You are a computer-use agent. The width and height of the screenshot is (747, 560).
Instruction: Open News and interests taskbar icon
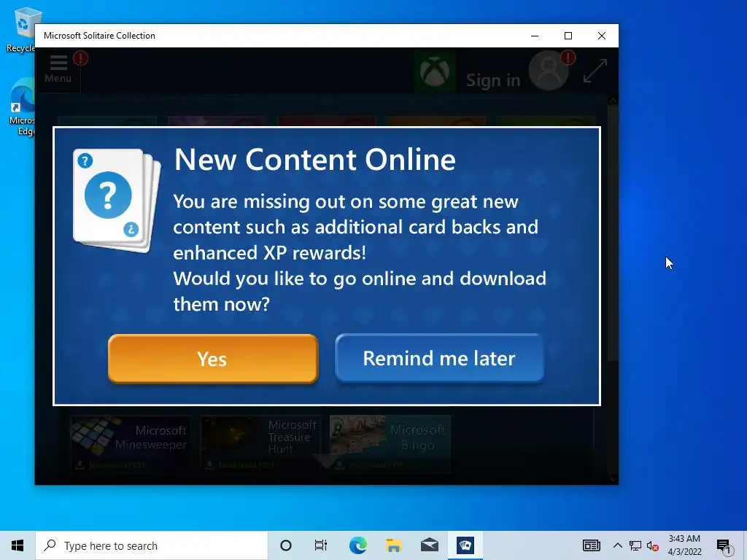coord(591,545)
